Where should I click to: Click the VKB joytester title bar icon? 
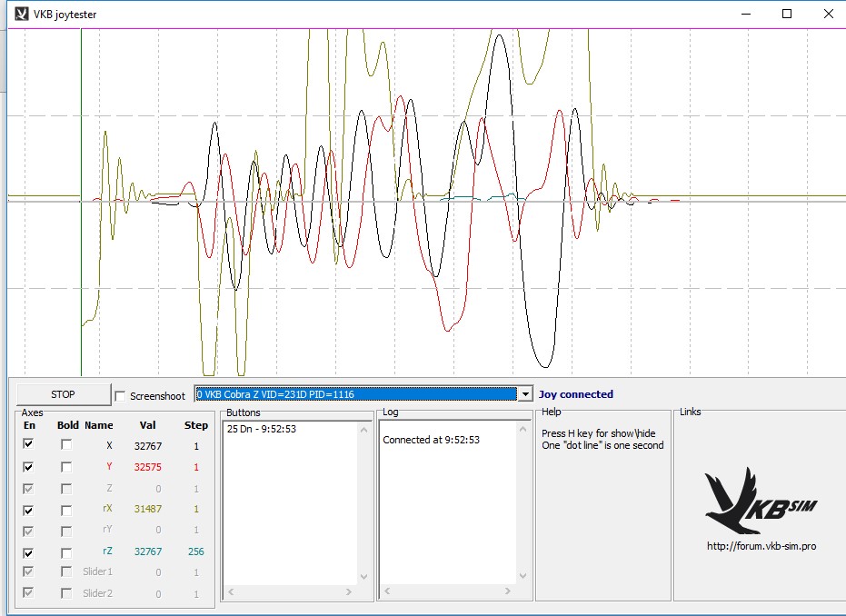point(22,14)
